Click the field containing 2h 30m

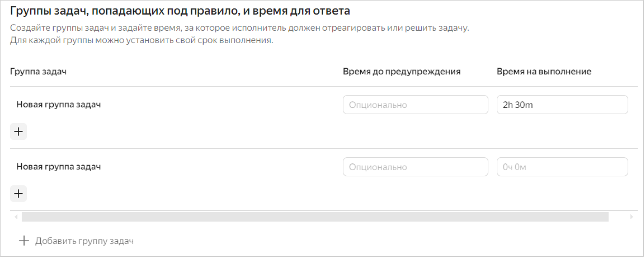coord(562,105)
